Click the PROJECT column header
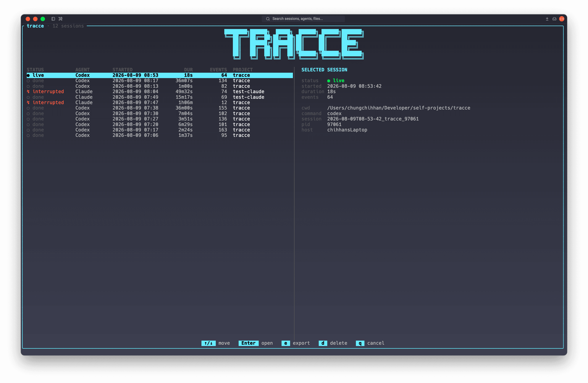 [243, 70]
